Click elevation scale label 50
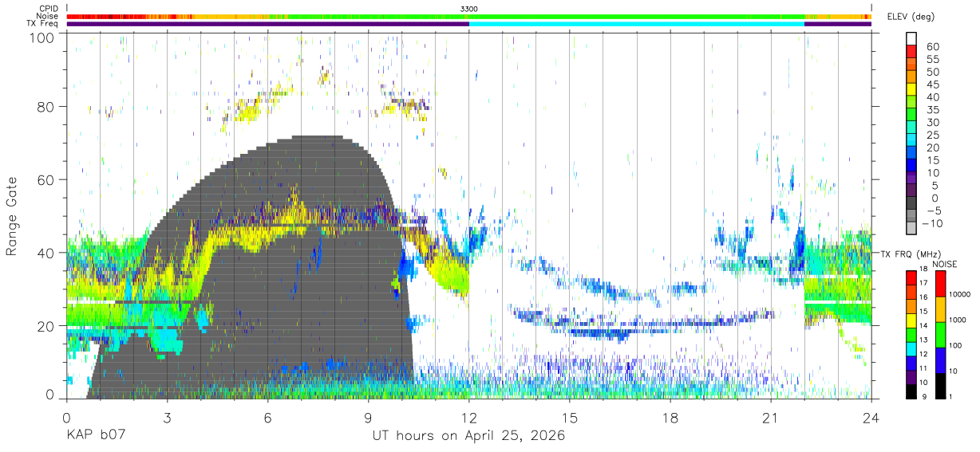 [x=931, y=72]
